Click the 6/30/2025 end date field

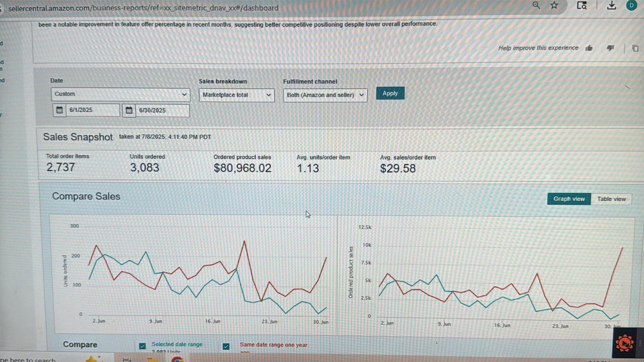[162, 111]
